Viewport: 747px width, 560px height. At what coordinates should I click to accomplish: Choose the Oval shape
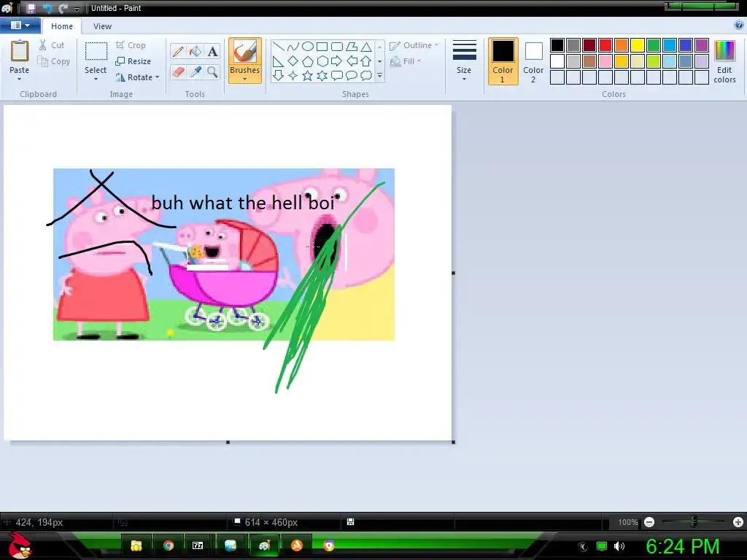tap(308, 46)
